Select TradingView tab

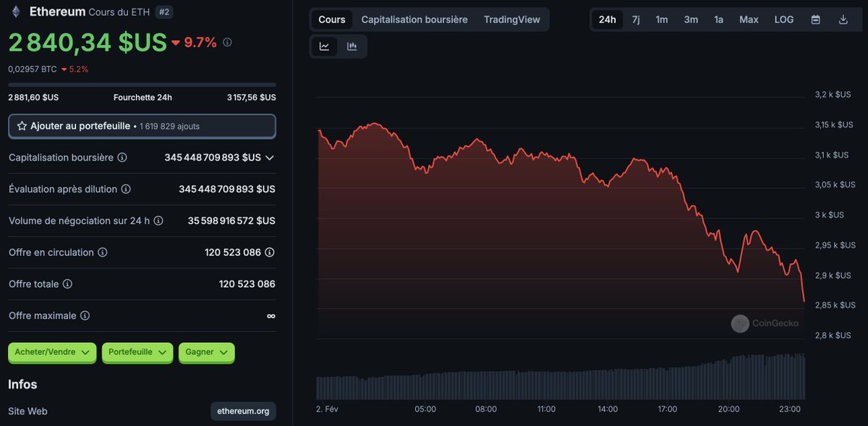(x=512, y=20)
